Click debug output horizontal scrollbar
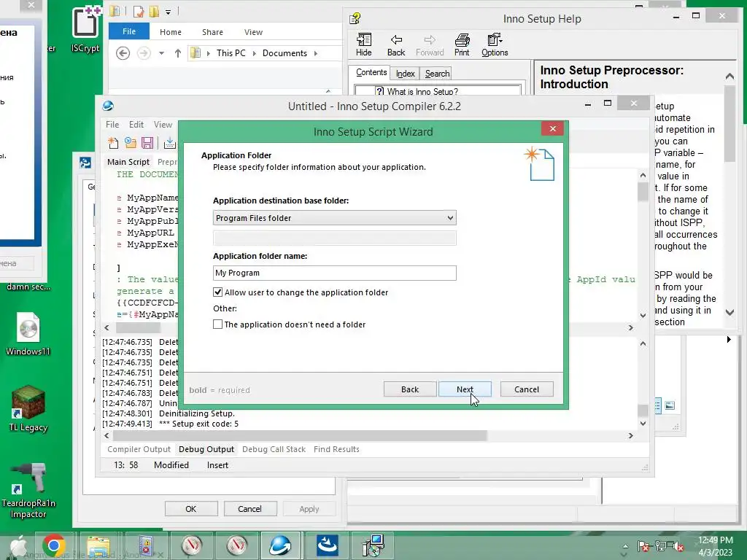This screenshot has width=747, height=560. [300, 435]
